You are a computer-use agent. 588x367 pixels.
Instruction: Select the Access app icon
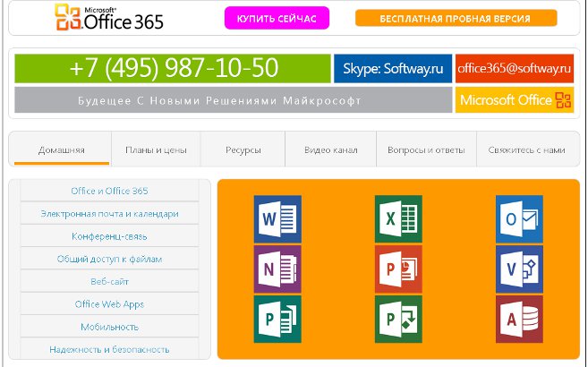(519, 319)
